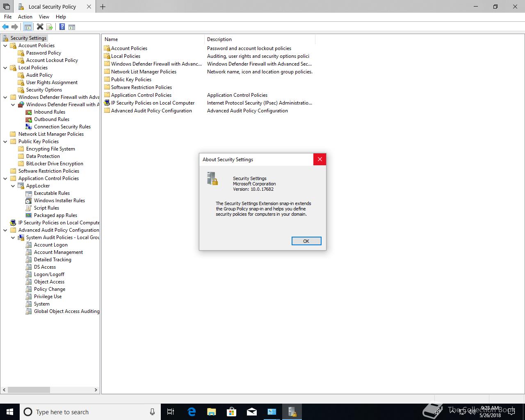
Task: Select Audit Policy in the tree
Action: (39, 75)
